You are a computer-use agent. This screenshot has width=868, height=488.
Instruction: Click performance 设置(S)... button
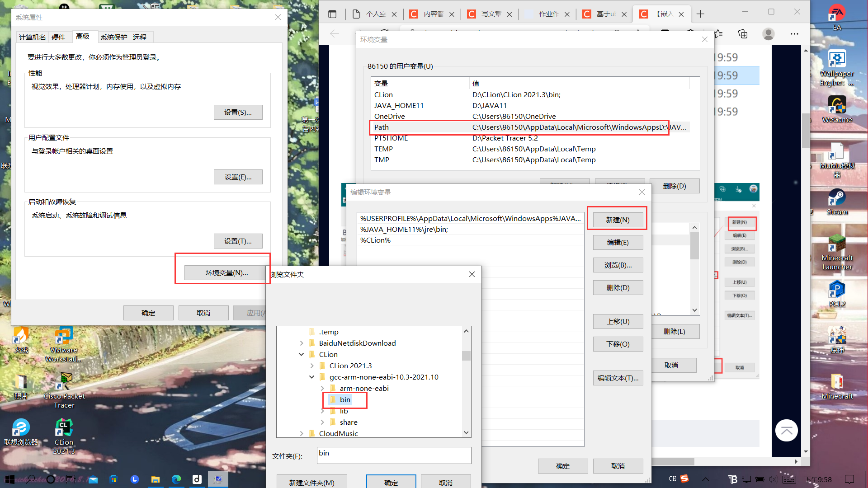238,112
